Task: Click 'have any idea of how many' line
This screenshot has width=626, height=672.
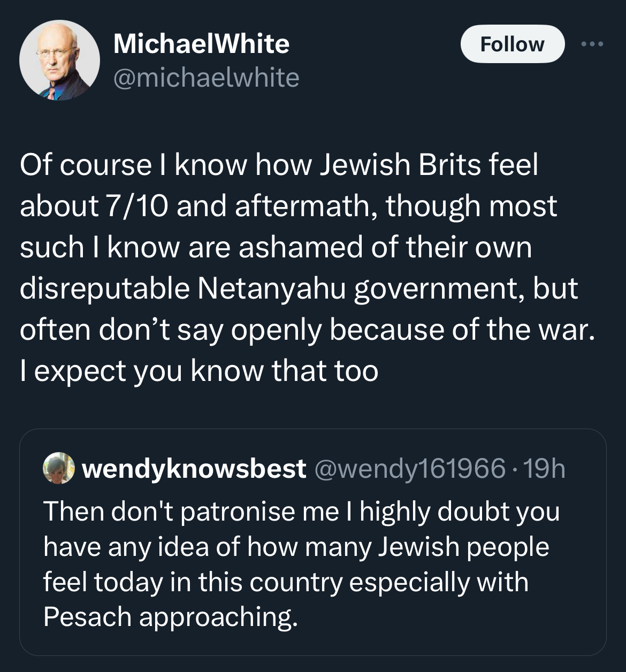Action: (296, 546)
